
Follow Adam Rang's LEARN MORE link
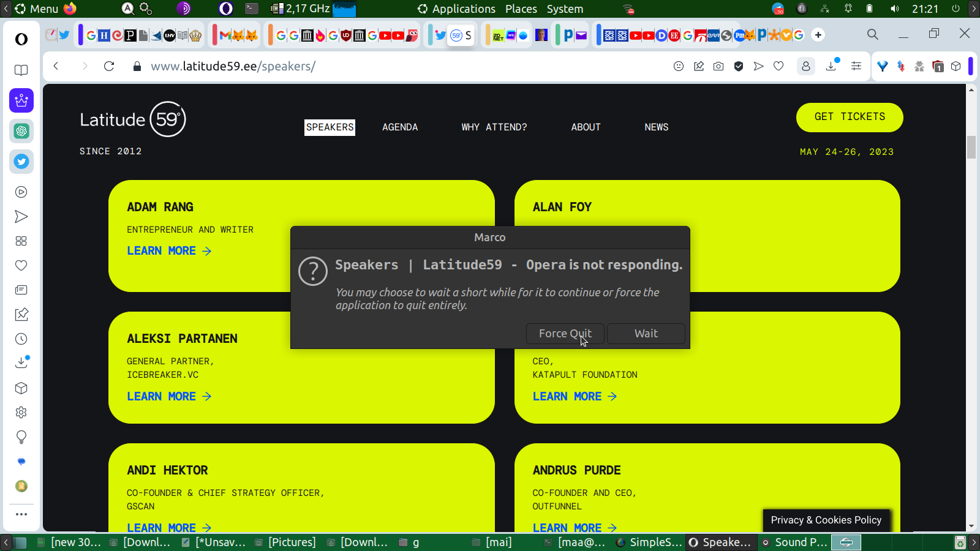pos(169,251)
